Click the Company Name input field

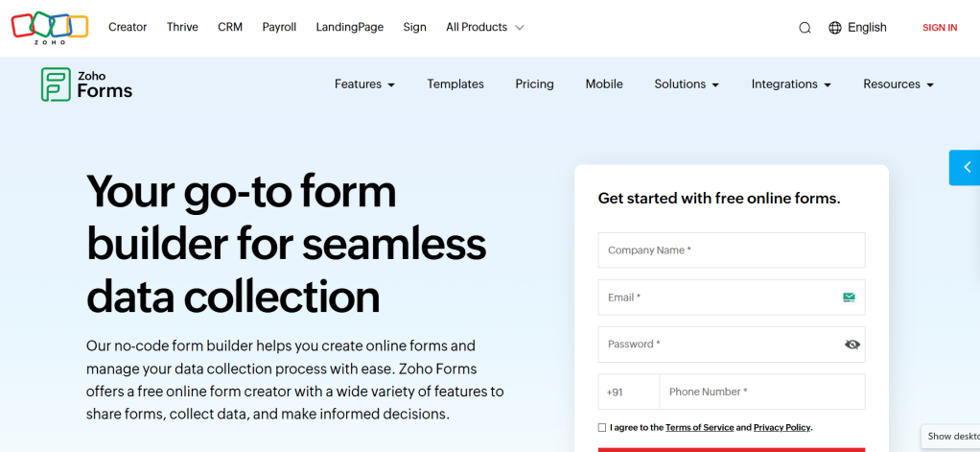point(731,250)
